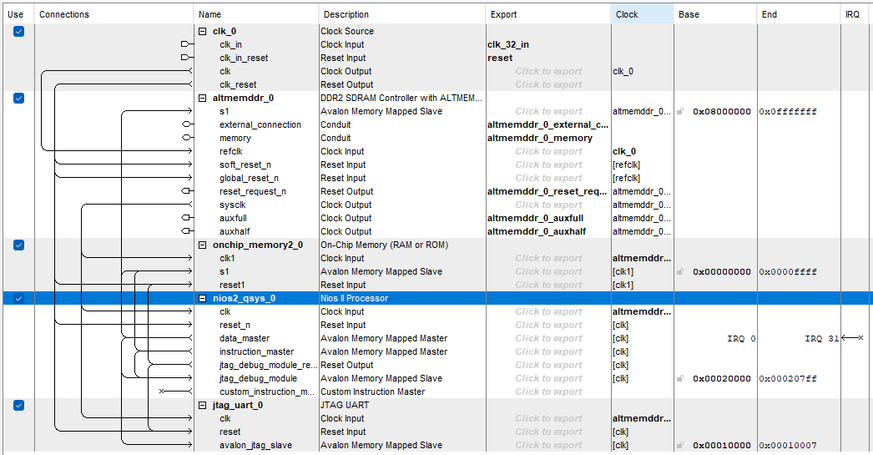The image size is (873, 455).
Task: Click the IRQ connection marker on data_master row
Action: click(852, 338)
